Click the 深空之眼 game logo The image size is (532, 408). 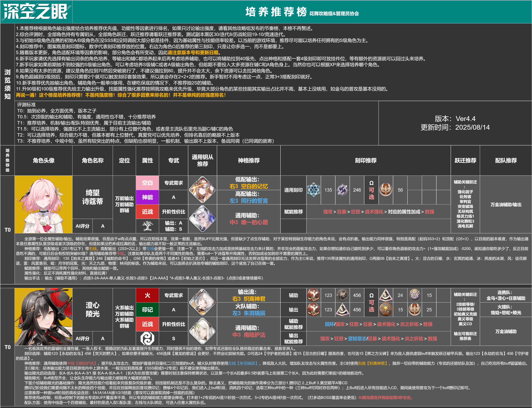pyautogui.click(x=36, y=11)
